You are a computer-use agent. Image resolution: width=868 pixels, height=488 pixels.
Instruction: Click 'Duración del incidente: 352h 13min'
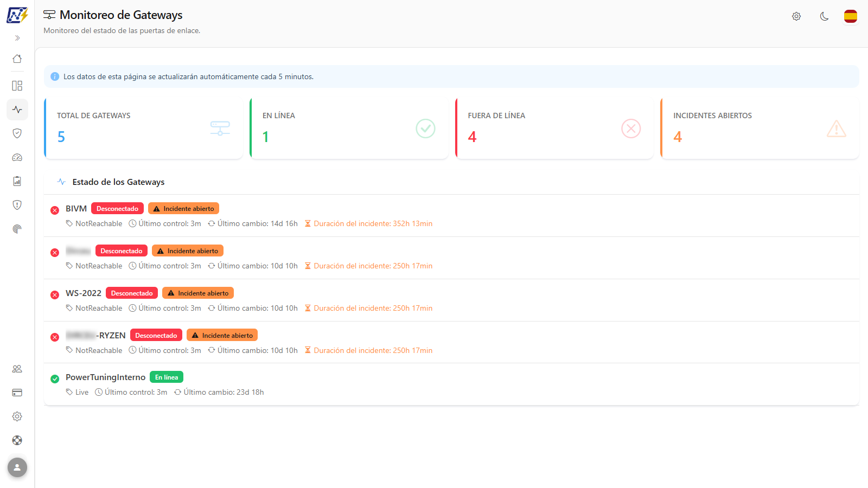368,223
